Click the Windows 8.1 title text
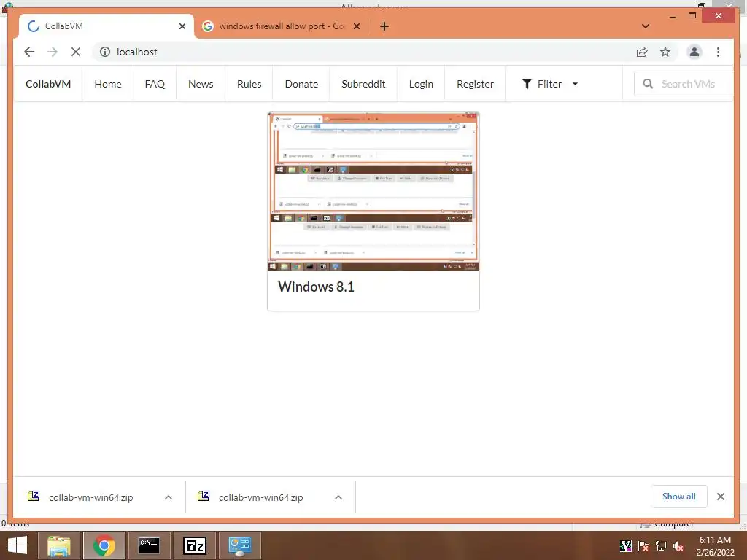The height and width of the screenshot is (560, 747). [x=317, y=287]
